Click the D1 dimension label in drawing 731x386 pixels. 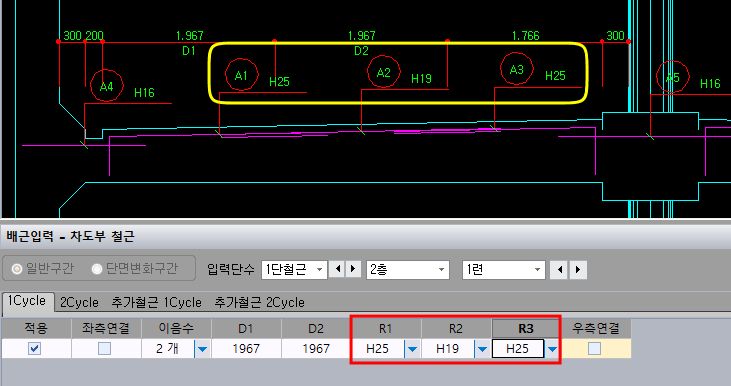point(189,51)
